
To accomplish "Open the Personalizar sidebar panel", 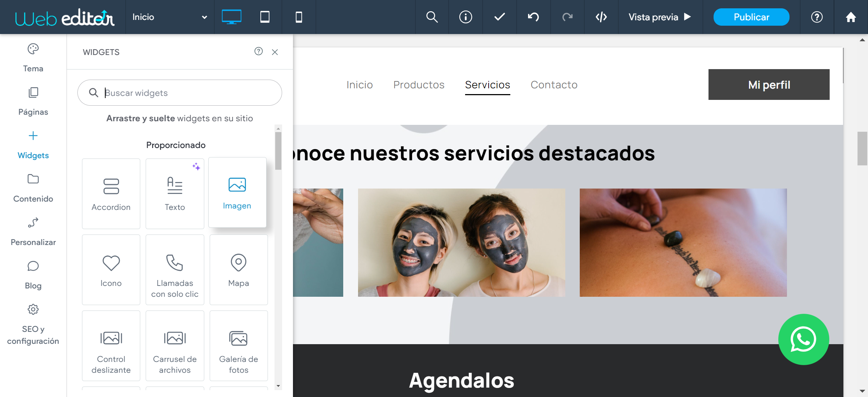I will click(33, 232).
